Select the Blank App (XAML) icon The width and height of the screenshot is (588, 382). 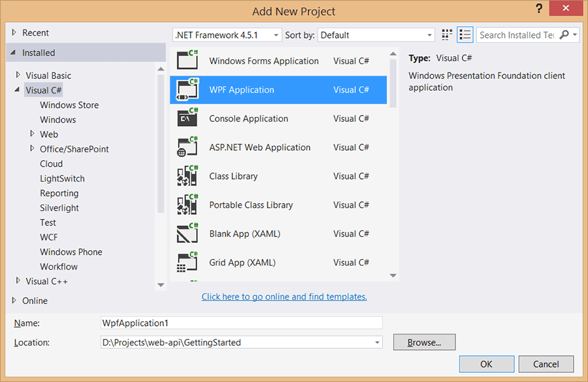pyautogui.click(x=187, y=234)
